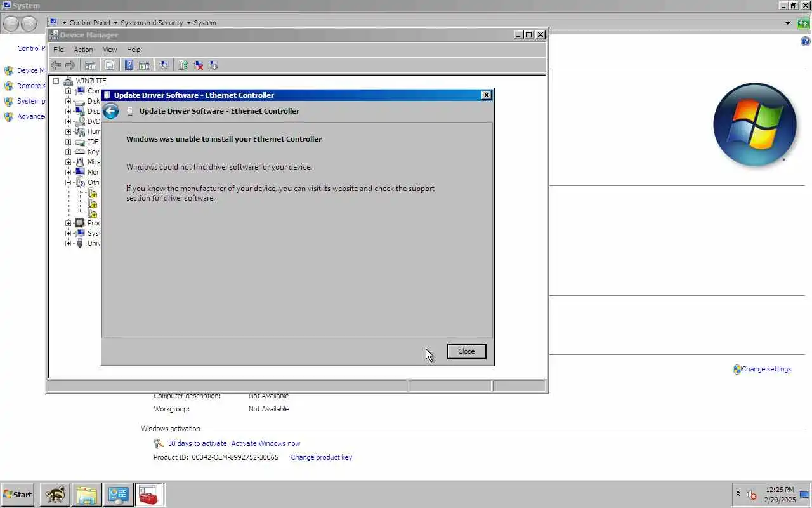The width and height of the screenshot is (812, 508).
Task: Open the address bar history dropdown arrow
Action: click(787, 23)
